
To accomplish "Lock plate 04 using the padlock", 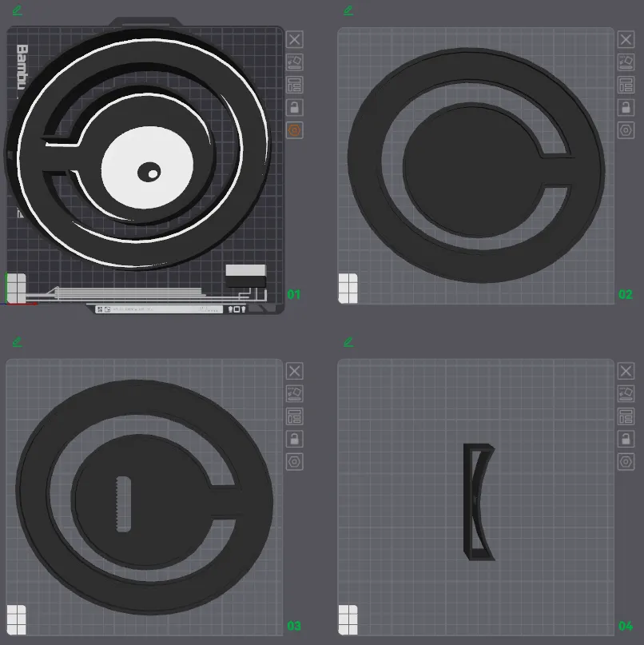I will [626, 439].
